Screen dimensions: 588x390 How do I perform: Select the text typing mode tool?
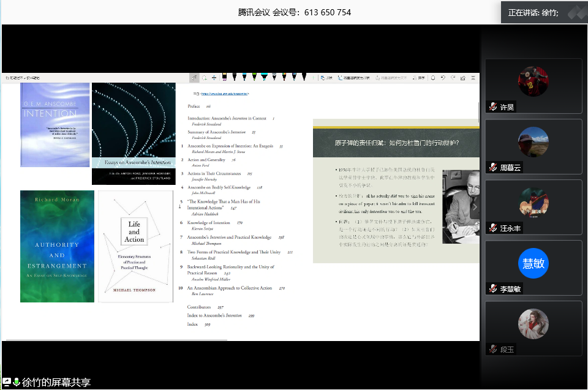pyautogui.click(x=194, y=78)
